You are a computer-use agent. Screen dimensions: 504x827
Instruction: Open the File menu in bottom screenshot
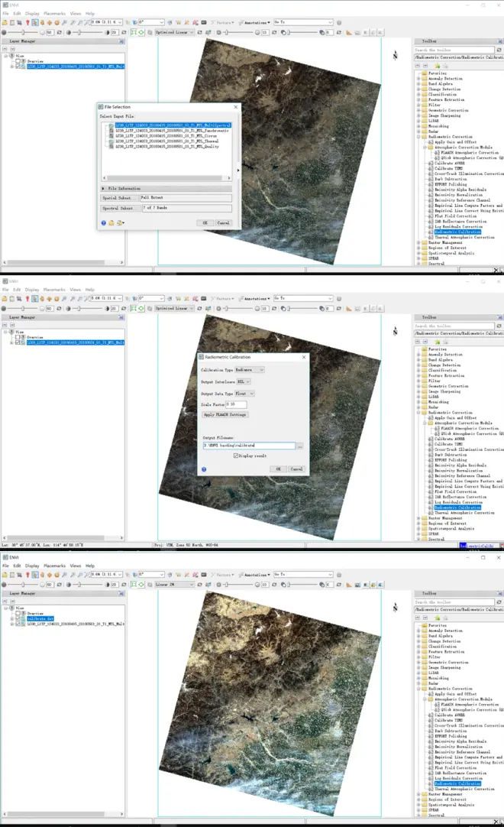click(x=6, y=566)
